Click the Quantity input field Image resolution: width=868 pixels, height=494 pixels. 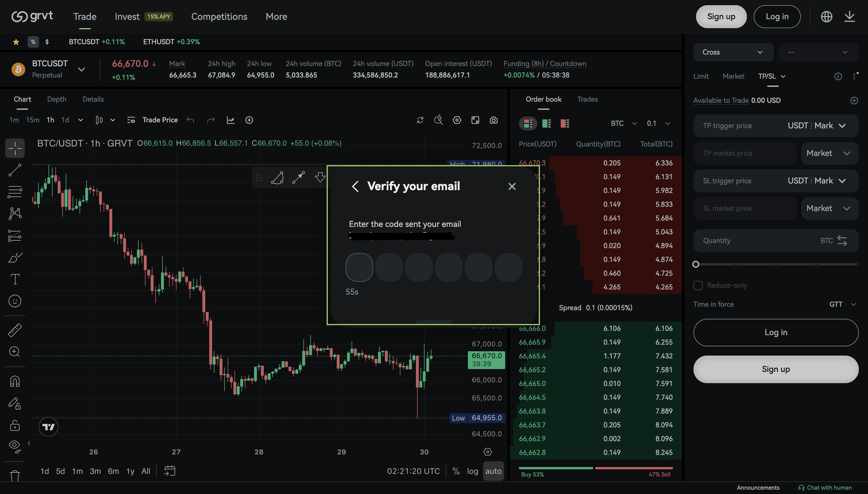point(776,241)
